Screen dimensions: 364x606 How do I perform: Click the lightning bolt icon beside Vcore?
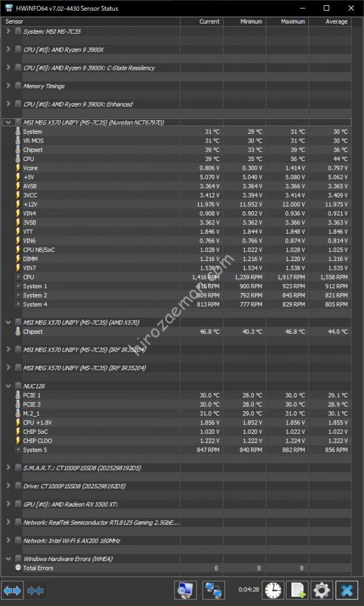pyautogui.click(x=18, y=168)
